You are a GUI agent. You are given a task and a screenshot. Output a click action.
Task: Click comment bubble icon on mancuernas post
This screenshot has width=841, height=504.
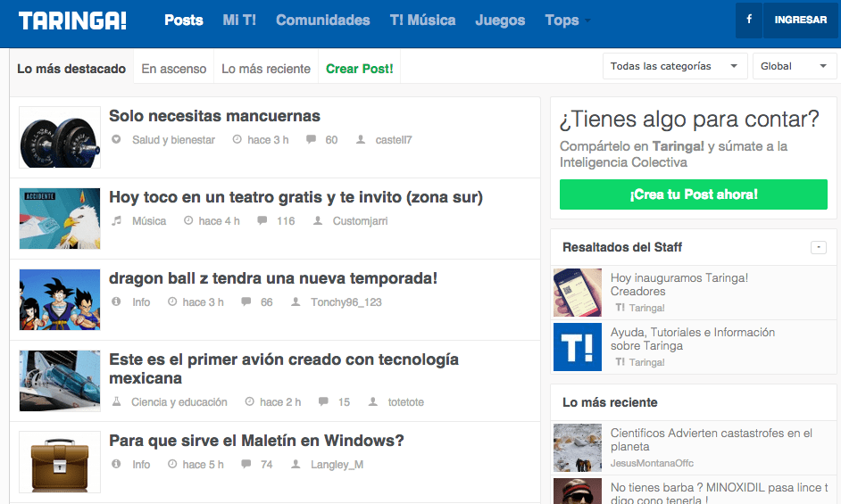(311, 140)
